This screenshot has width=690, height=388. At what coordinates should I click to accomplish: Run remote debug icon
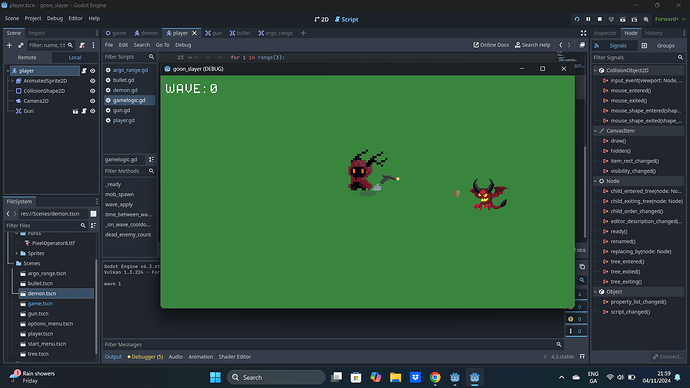[x=611, y=19]
